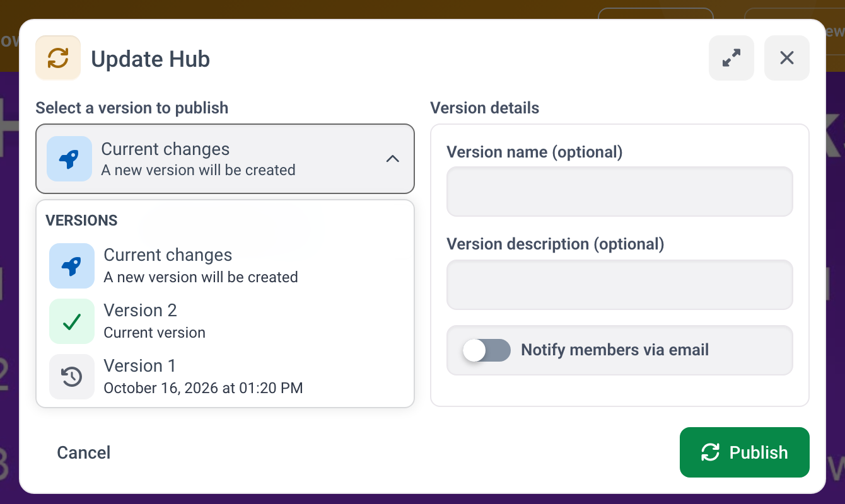Click the "Select a version to publish" heading
This screenshot has height=504, width=845.
[132, 108]
